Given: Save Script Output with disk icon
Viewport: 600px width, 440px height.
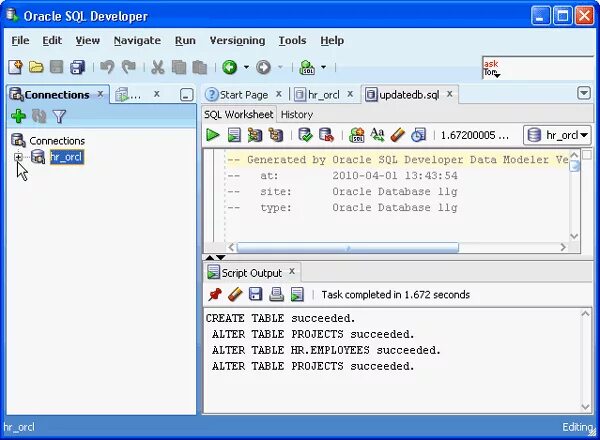Looking at the screenshot, I should (256, 294).
